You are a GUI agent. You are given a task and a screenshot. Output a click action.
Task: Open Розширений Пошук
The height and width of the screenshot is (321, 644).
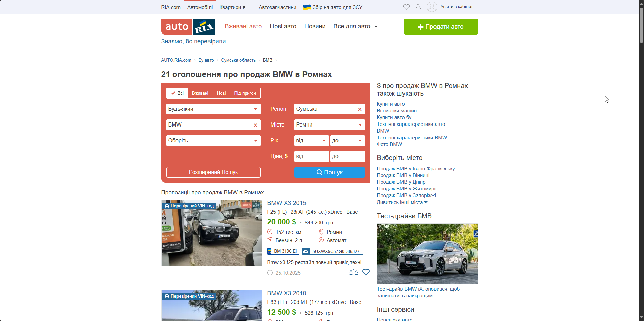(x=214, y=172)
